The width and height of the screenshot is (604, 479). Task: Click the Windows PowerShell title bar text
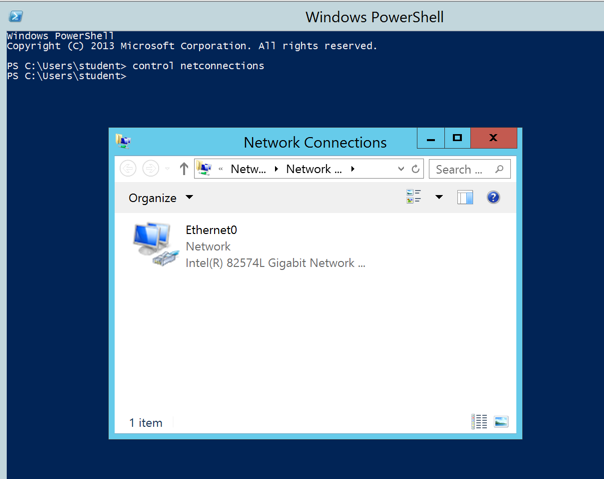(374, 17)
